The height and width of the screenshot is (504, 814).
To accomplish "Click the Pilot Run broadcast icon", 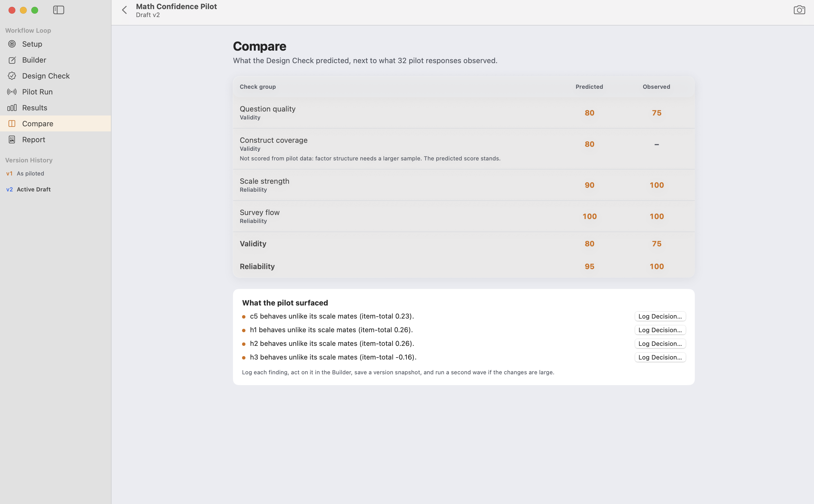I will tap(12, 92).
